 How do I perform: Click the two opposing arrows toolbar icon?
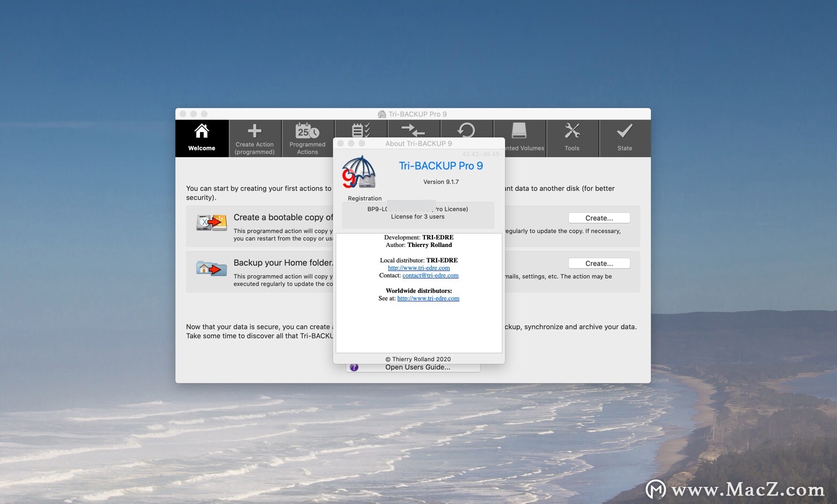click(x=413, y=129)
